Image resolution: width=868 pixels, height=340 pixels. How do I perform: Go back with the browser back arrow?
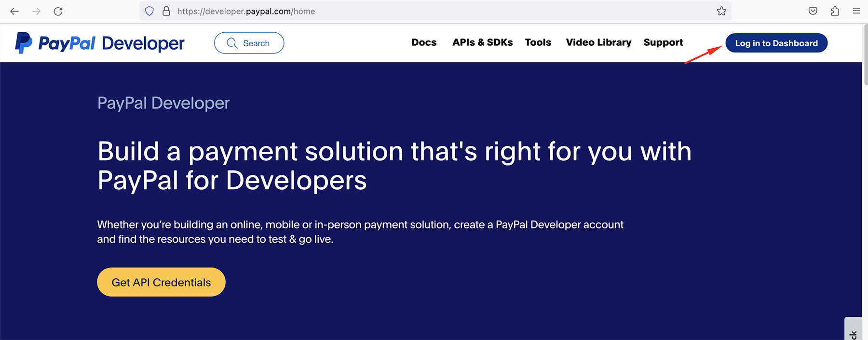point(14,11)
